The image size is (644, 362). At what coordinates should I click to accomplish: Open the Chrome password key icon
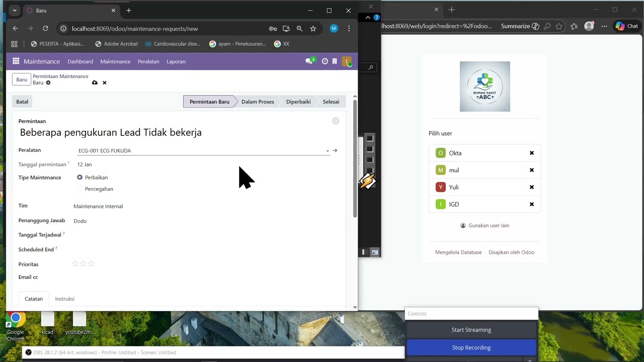[x=273, y=29]
